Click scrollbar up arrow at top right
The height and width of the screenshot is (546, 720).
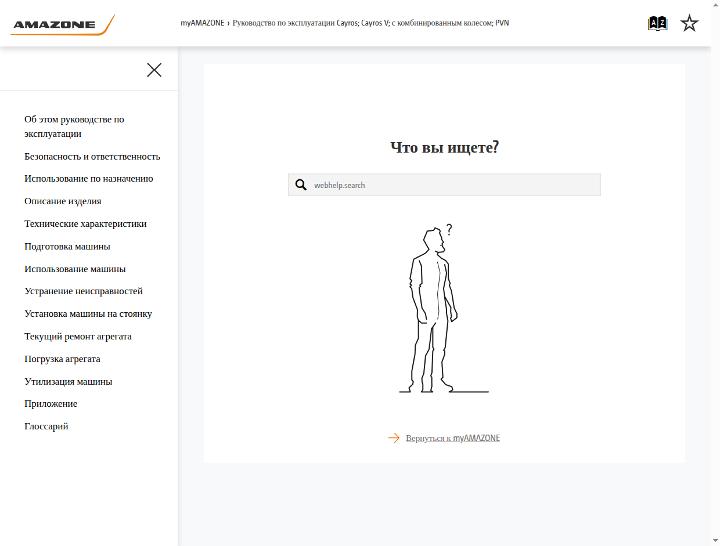[x=715, y=4]
